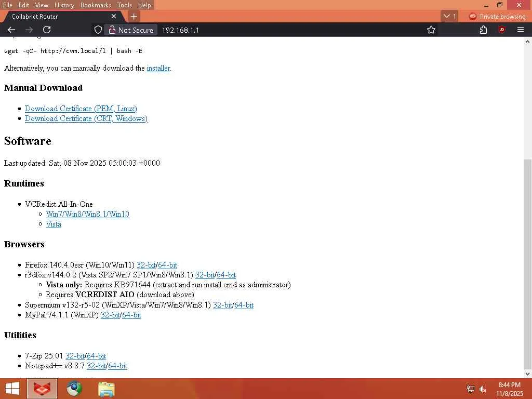Download Firefox 140.4.0esr 32-bit
Screen dimensions: 532x399
146,265
